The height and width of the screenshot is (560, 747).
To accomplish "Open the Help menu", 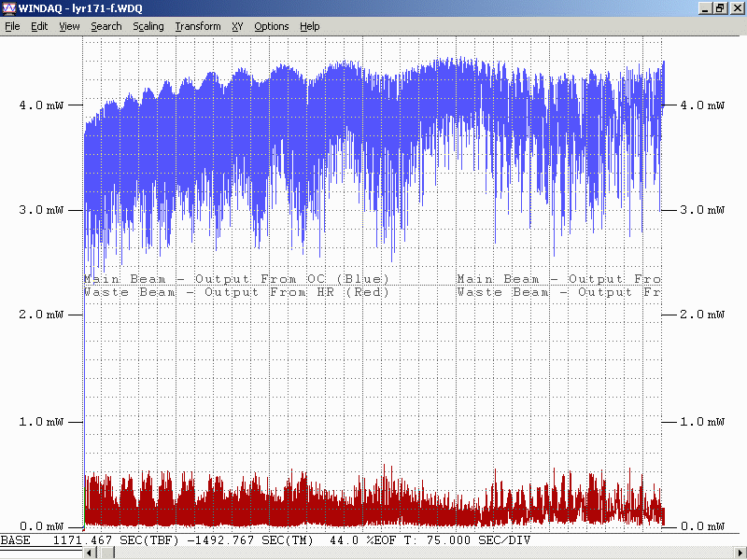I will (x=309, y=26).
